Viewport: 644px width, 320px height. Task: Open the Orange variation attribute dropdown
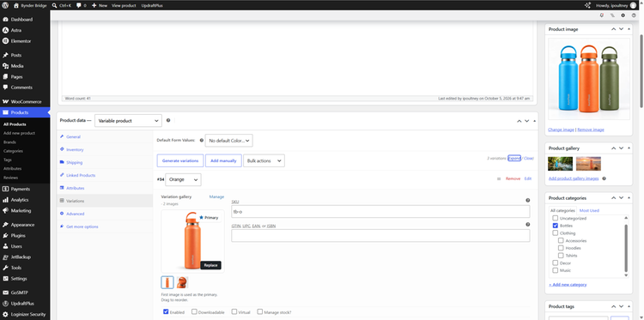coord(183,179)
